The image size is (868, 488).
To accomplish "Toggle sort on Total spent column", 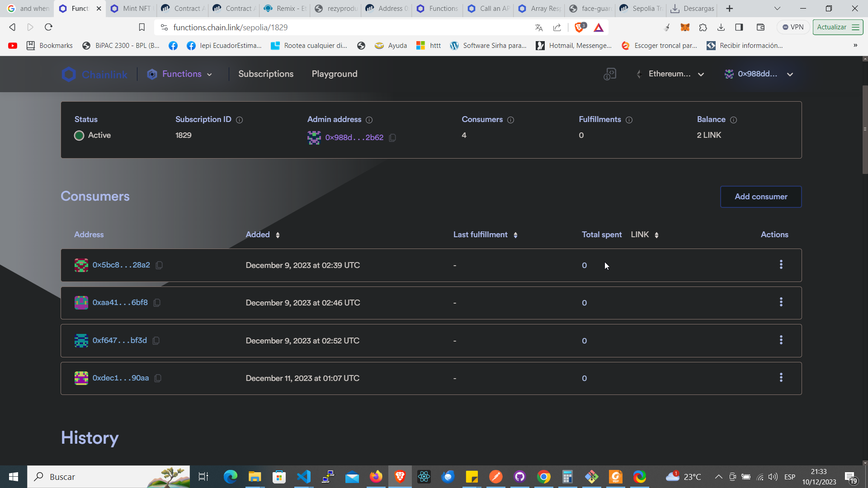I will click(x=656, y=235).
